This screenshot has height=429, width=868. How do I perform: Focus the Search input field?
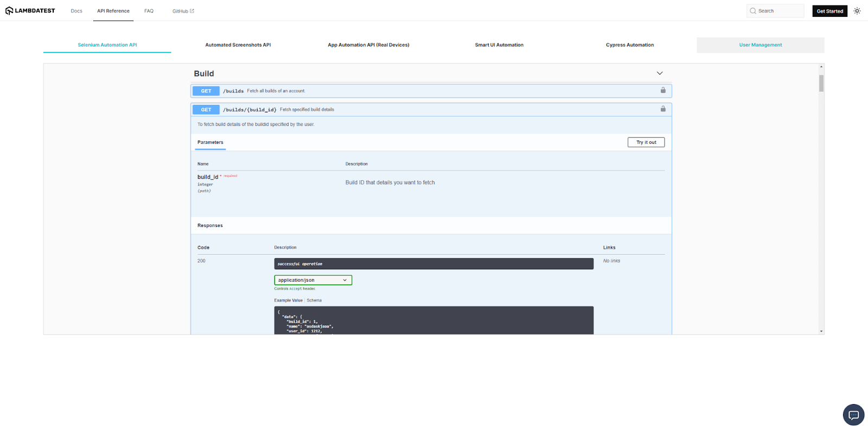click(775, 11)
